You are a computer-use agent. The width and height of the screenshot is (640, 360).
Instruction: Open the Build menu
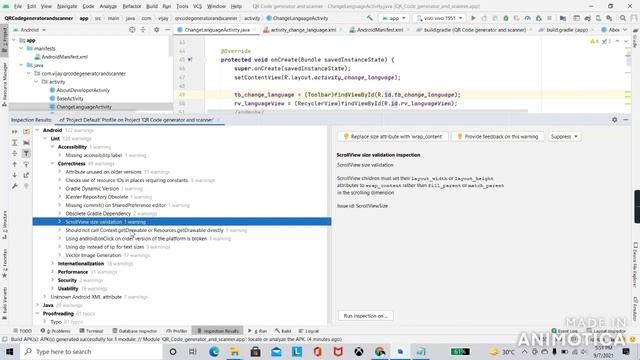pos(152,6)
